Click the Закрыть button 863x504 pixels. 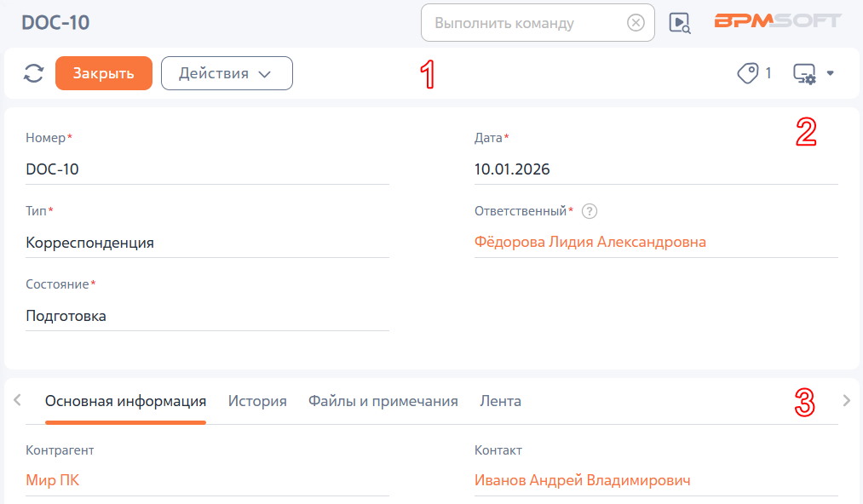104,73
